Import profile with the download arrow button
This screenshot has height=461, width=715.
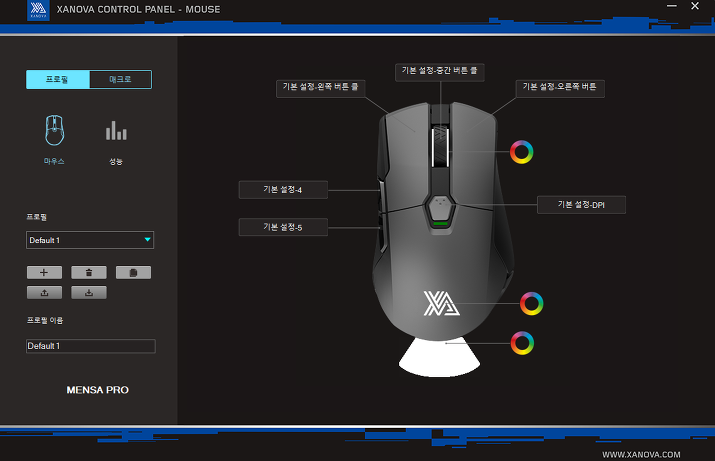(89, 293)
